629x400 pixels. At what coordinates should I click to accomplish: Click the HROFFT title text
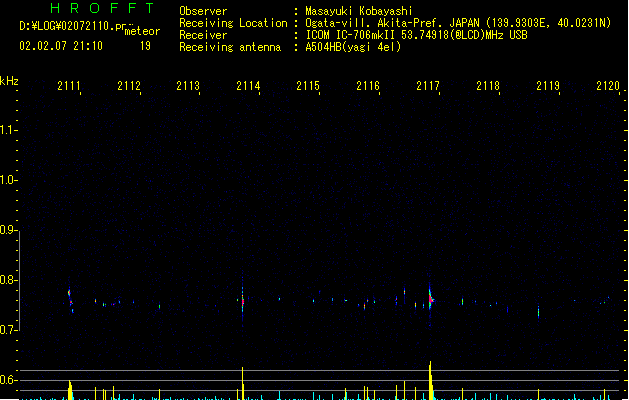point(103,8)
